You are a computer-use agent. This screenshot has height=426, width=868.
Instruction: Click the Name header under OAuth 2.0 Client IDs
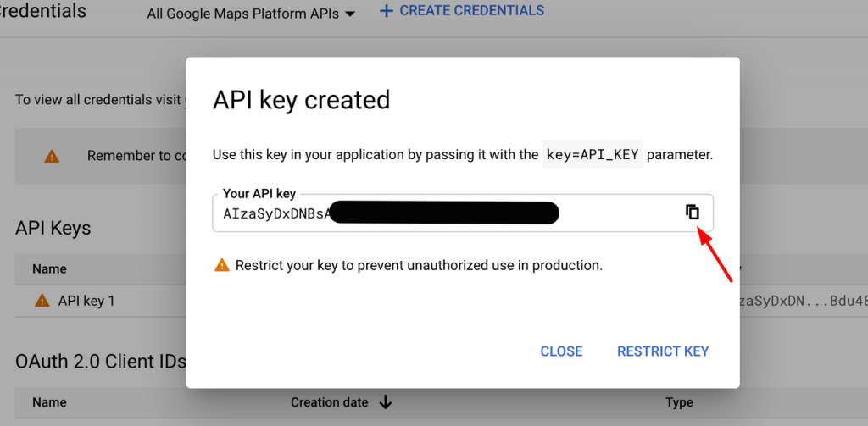click(x=49, y=402)
